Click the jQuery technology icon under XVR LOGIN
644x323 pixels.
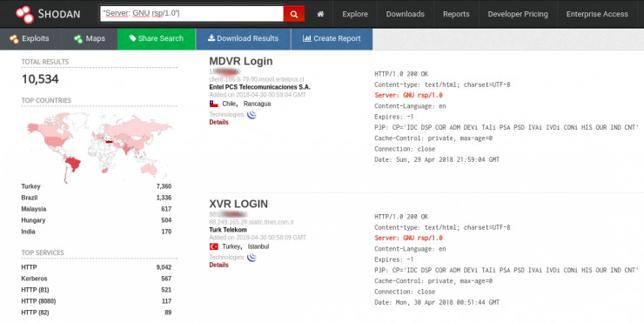pos(252,257)
